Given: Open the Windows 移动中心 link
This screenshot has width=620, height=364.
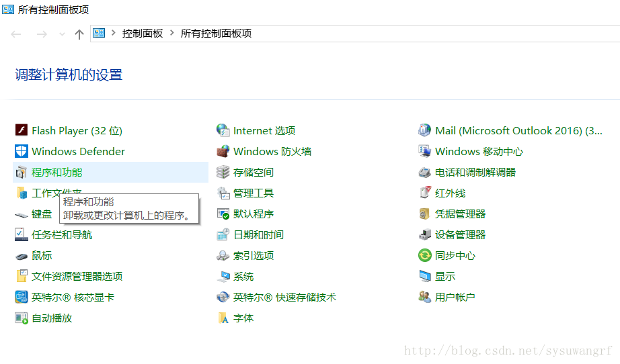Looking at the screenshot, I should tap(479, 151).
